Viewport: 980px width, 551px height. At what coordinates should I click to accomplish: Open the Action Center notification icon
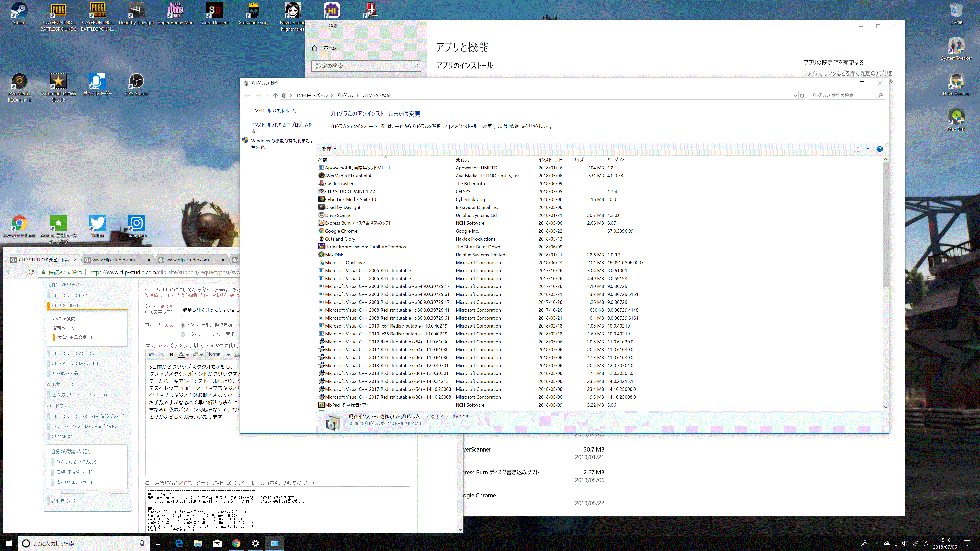pyautogui.click(x=967, y=543)
